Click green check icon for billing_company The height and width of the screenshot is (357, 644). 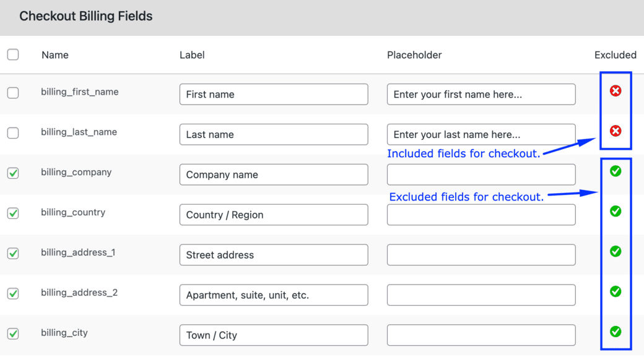616,171
